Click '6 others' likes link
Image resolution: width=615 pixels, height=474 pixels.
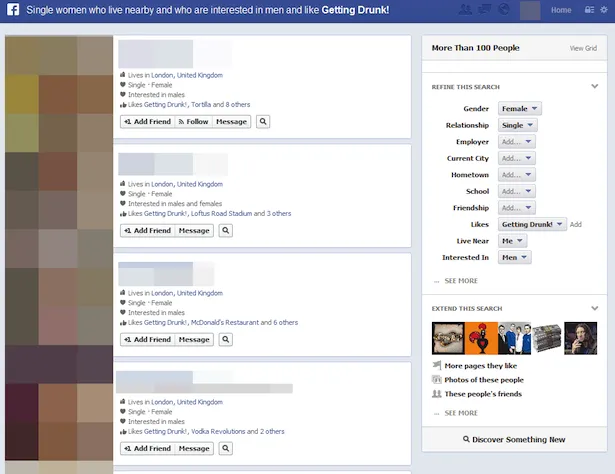(x=286, y=323)
